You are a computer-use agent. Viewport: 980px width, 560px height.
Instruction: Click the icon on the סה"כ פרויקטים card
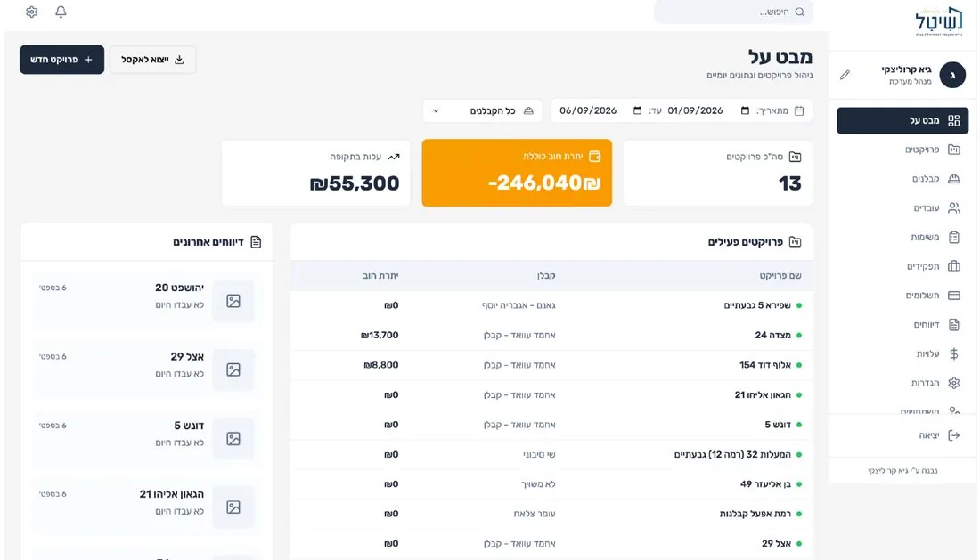pyautogui.click(x=795, y=157)
